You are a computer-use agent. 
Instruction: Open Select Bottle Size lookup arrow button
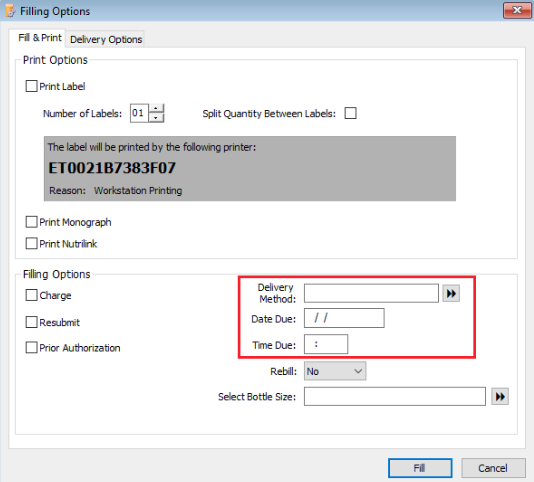500,397
